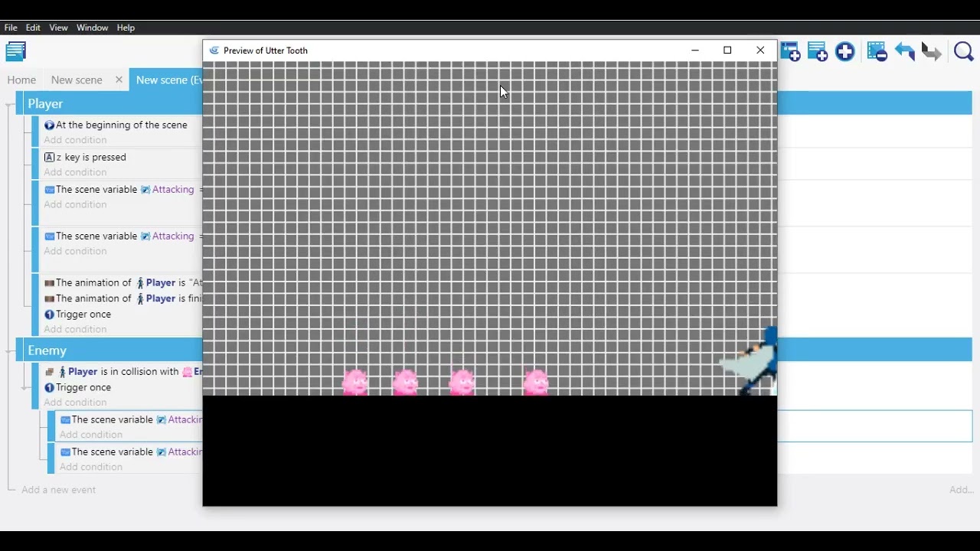Minimize the Preview of Utter Tooth window
This screenshot has width=980, height=551.
click(x=695, y=51)
